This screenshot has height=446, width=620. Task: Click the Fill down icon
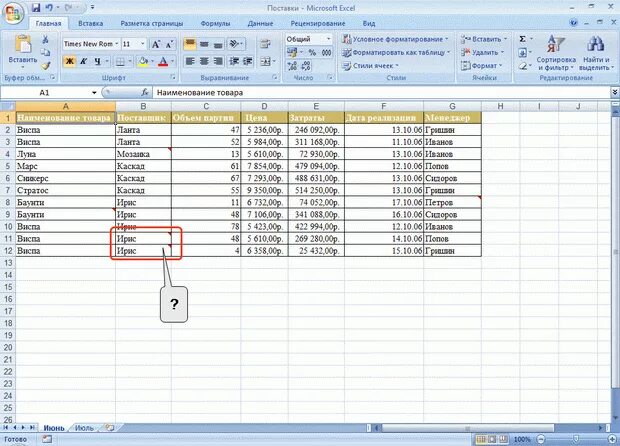click(x=522, y=52)
